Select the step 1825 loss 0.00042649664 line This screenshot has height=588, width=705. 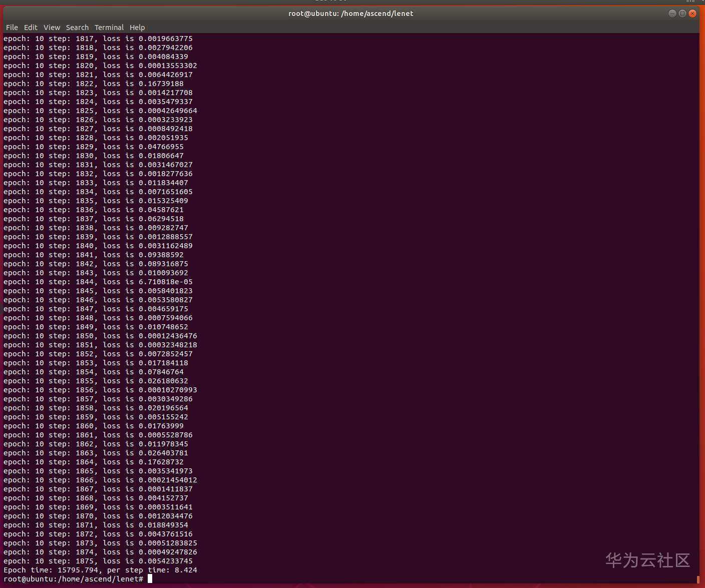[x=100, y=111]
